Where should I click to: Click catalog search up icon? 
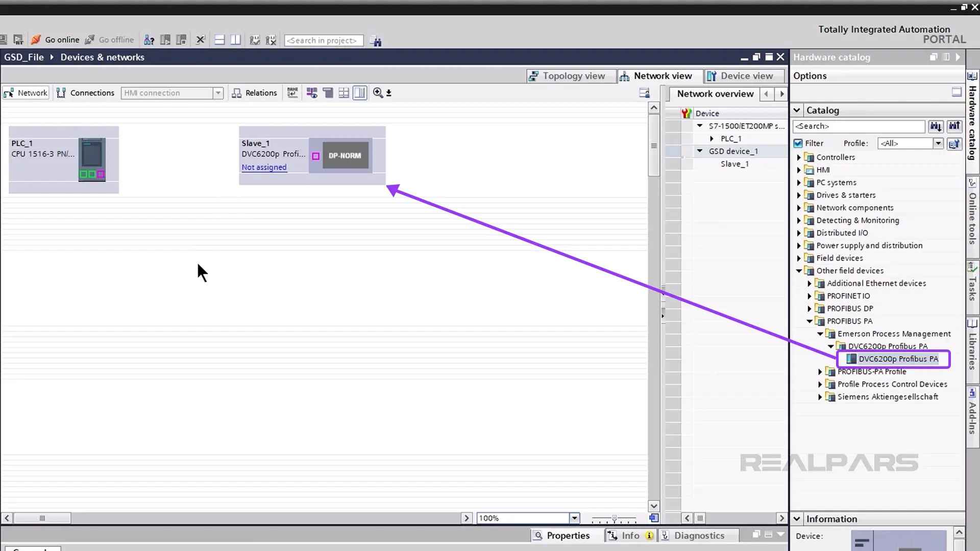954,127
